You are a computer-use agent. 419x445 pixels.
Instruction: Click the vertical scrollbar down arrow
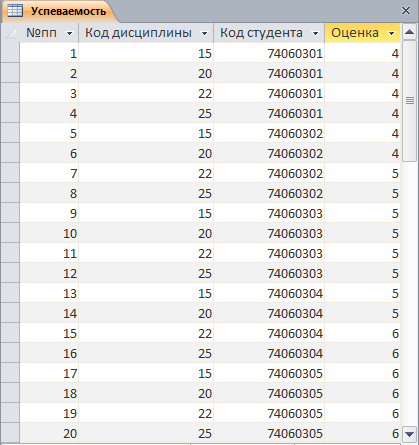click(409, 434)
